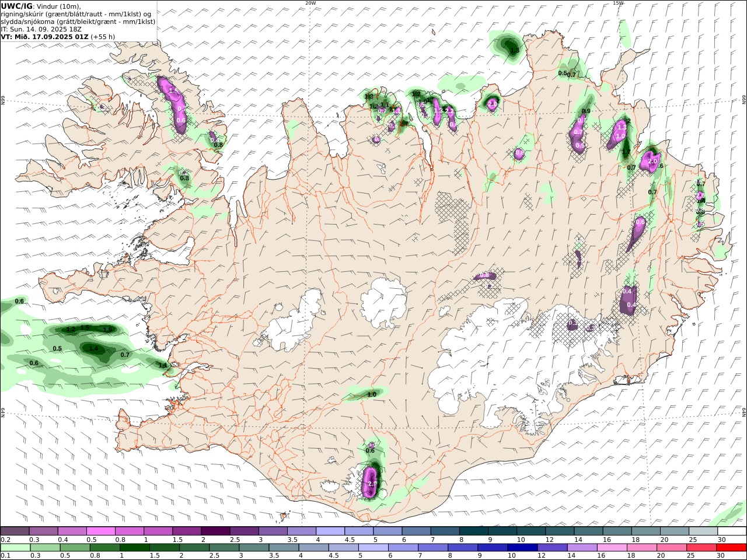The image size is (747, 560).
Task: Click the '1.9' rain value west of Iceland
Action: tap(107, 330)
